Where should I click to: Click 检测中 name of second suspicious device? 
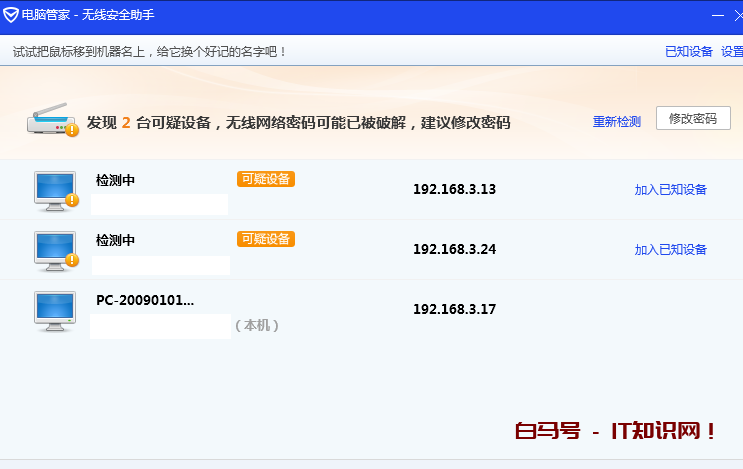tap(115, 241)
